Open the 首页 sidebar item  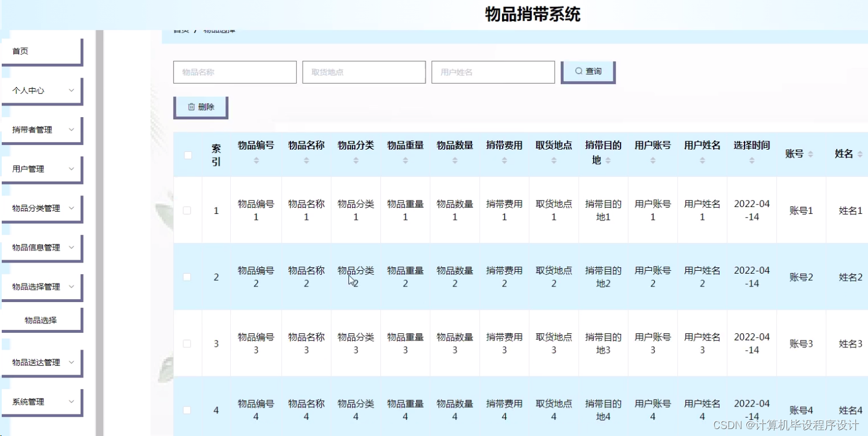20,50
